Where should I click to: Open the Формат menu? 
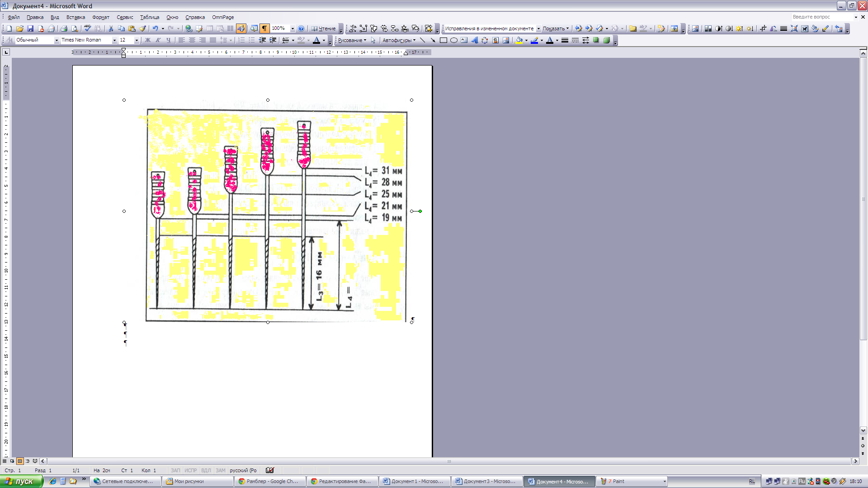(100, 17)
